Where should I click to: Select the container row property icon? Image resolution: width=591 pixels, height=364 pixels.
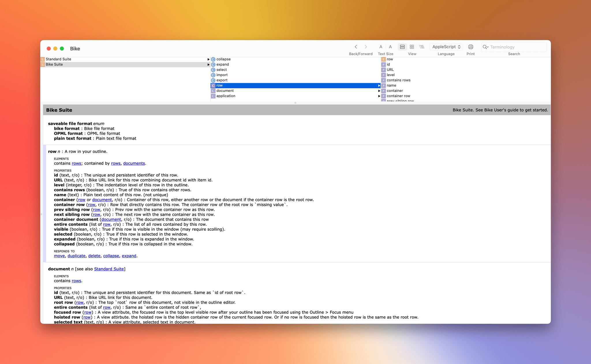(384, 96)
